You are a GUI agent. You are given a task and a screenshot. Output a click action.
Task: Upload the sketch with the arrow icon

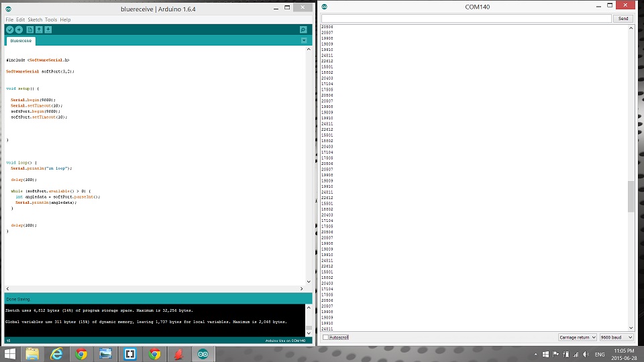[19, 29]
